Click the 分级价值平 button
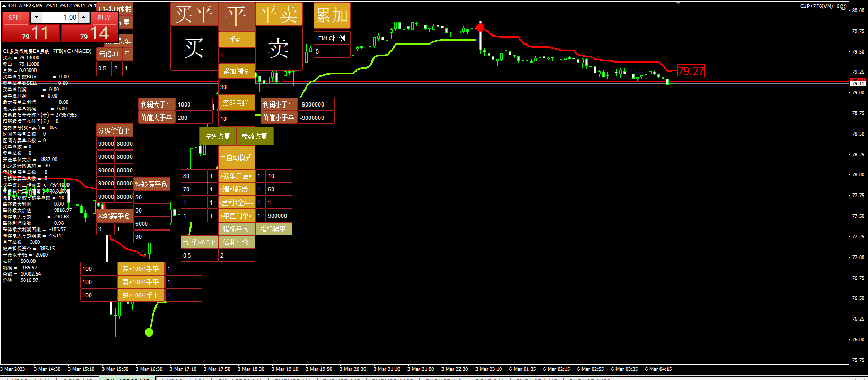The width and height of the screenshot is (868, 380). coord(115,130)
